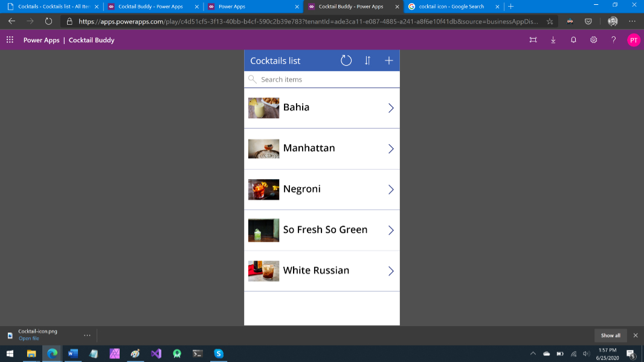The height and width of the screenshot is (362, 644).
Task: Click the Negroni cocktail thumbnail image
Action: [x=263, y=189]
